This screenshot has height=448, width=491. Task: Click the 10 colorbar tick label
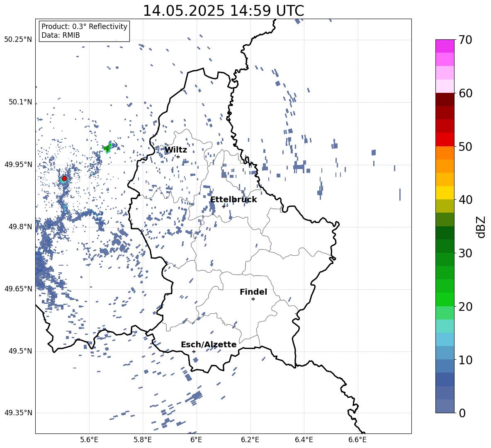coord(465,360)
